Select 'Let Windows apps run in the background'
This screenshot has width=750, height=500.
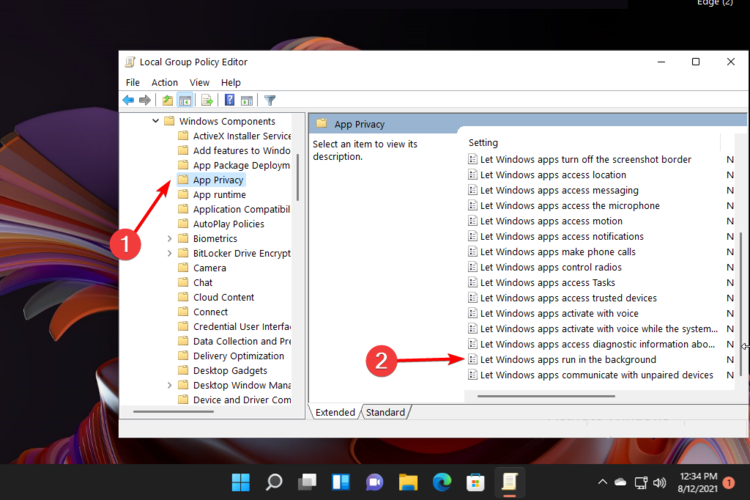[568, 359]
